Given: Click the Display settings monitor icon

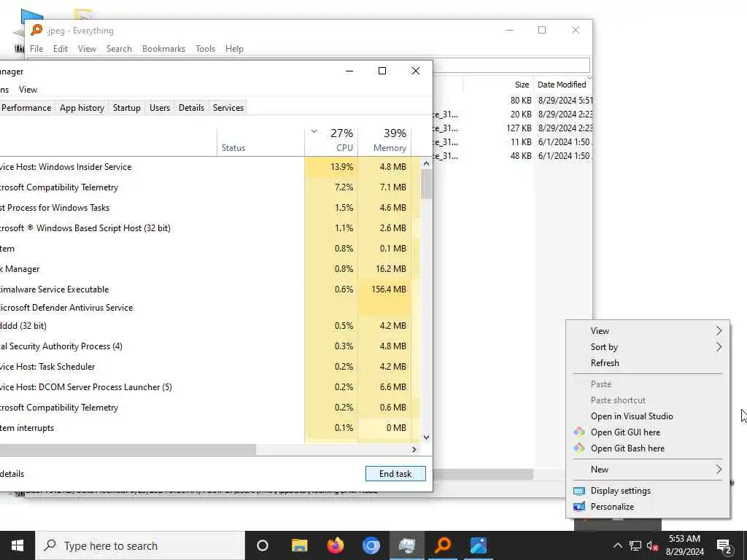Looking at the screenshot, I should coord(578,491).
